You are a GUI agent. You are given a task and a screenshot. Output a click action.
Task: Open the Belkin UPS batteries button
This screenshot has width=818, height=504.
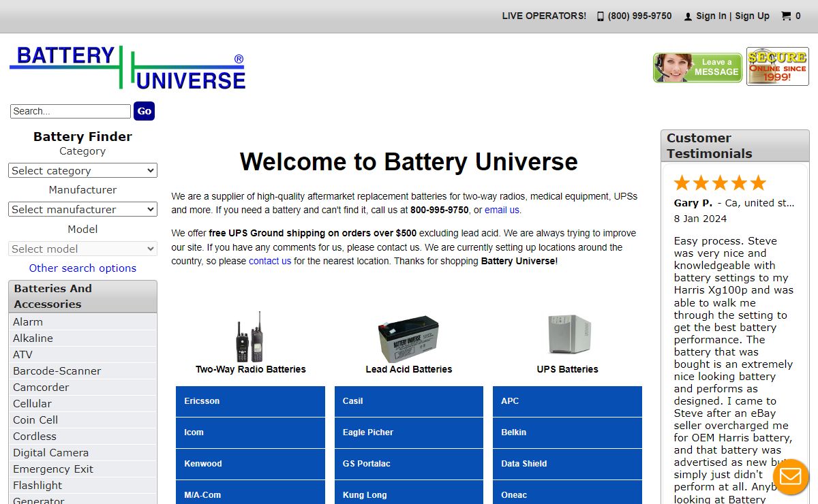(567, 432)
